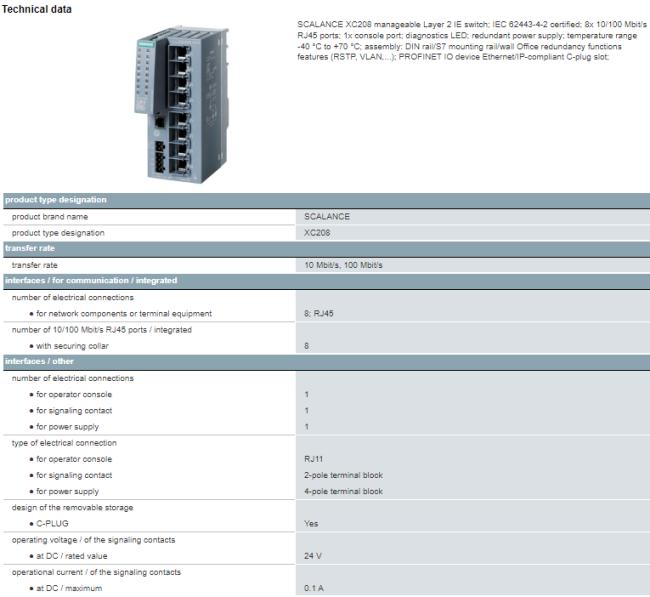Collapse the product type designation section header

pos(56,200)
